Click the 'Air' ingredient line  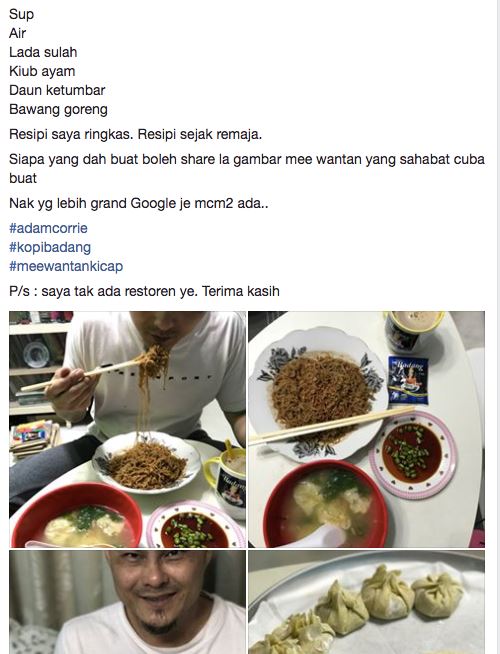coord(18,33)
